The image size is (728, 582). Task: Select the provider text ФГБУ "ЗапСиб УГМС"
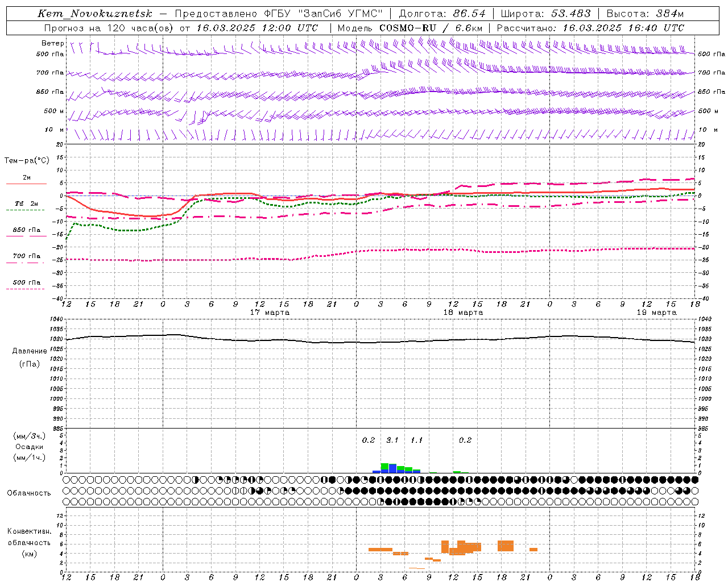click(324, 14)
